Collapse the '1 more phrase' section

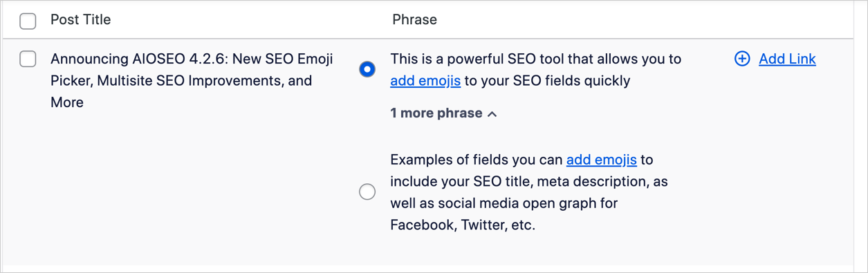[443, 113]
